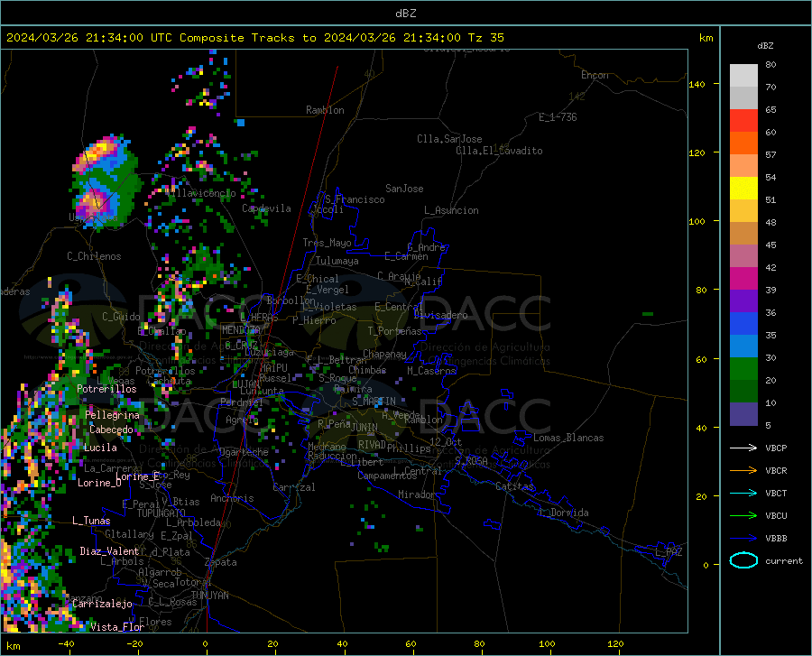Viewport: 812px width, 656px height.
Task: Click the cyan 'current' ellipse symbol
Action: pos(743,560)
